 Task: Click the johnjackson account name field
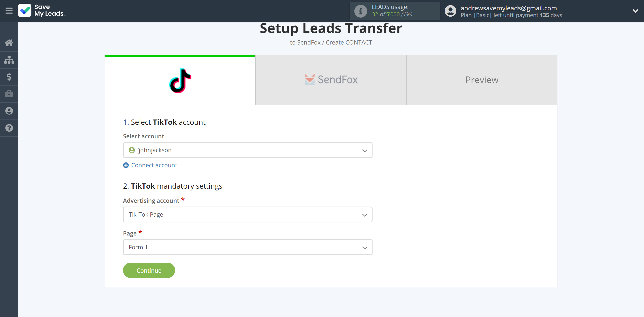(247, 150)
